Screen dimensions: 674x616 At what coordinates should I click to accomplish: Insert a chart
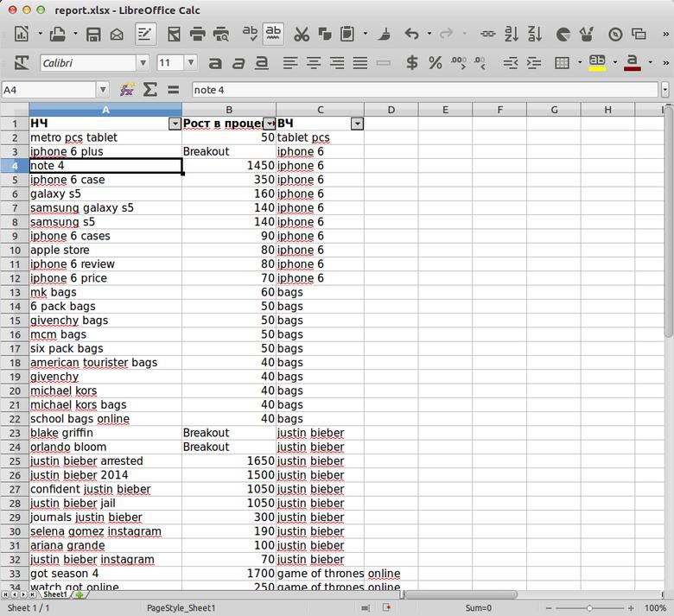pyautogui.click(x=563, y=34)
